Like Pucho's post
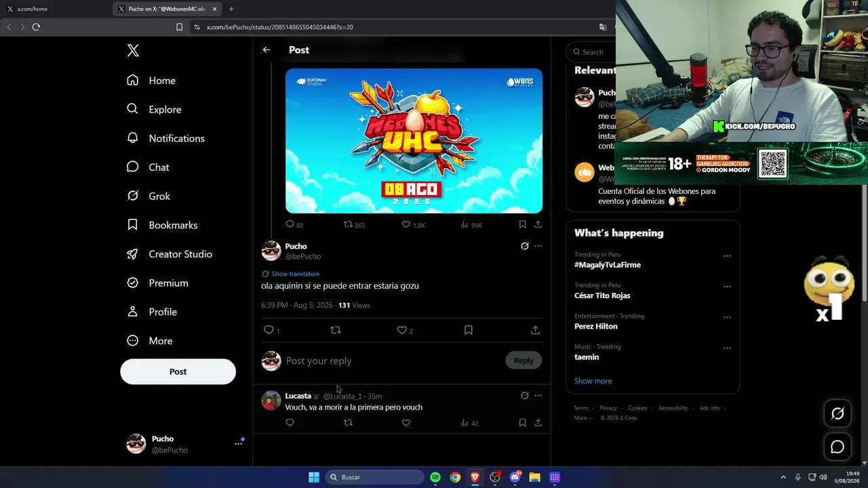This screenshot has width=868, height=488. (402, 330)
